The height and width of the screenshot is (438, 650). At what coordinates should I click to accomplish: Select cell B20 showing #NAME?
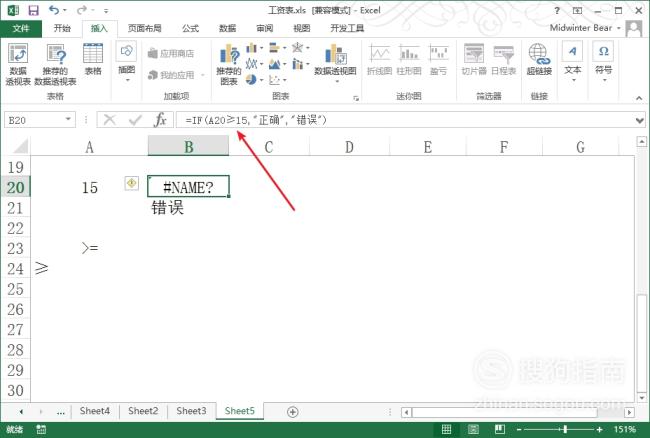(188, 187)
